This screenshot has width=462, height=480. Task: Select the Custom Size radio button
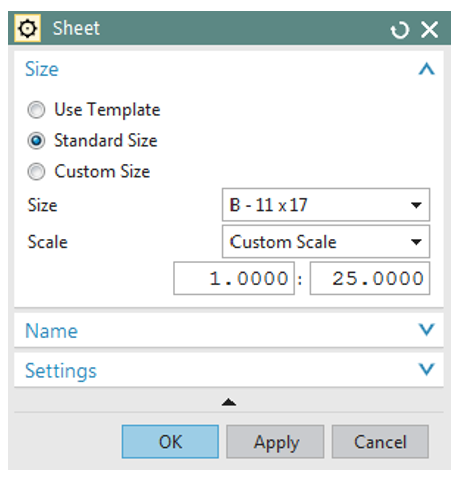tap(36, 172)
